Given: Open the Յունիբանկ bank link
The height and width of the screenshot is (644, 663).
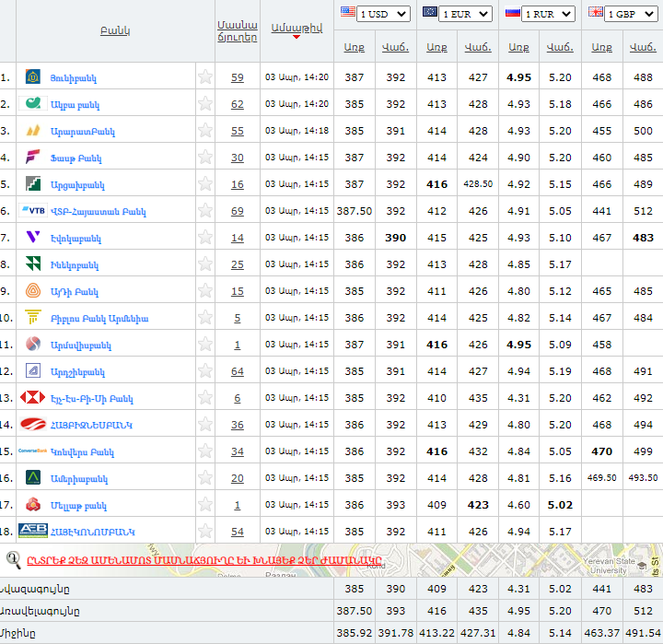Looking at the screenshot, I should (73, 78).
